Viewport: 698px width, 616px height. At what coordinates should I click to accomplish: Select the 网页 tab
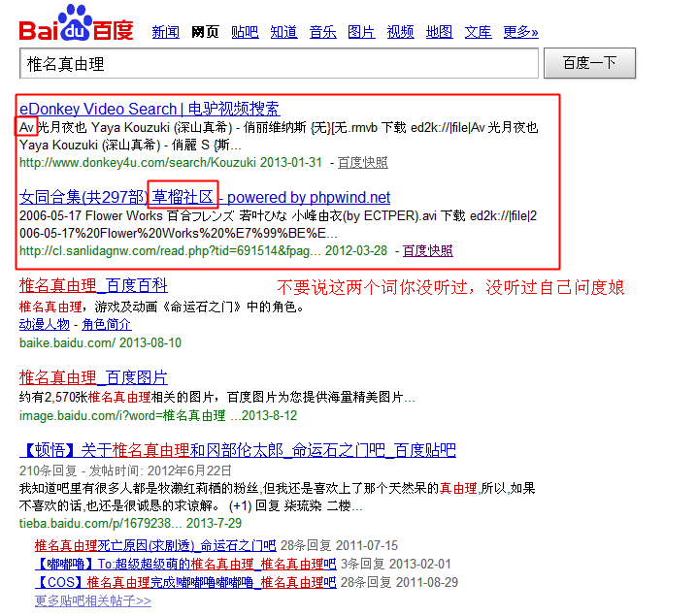coord(205,32)
